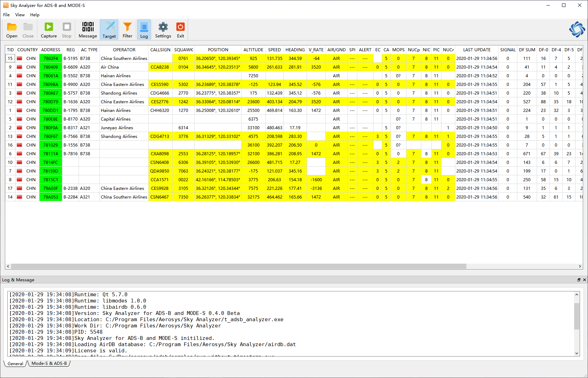
Task: Click the DF SUM column header
Action: [x=527, y=50]
